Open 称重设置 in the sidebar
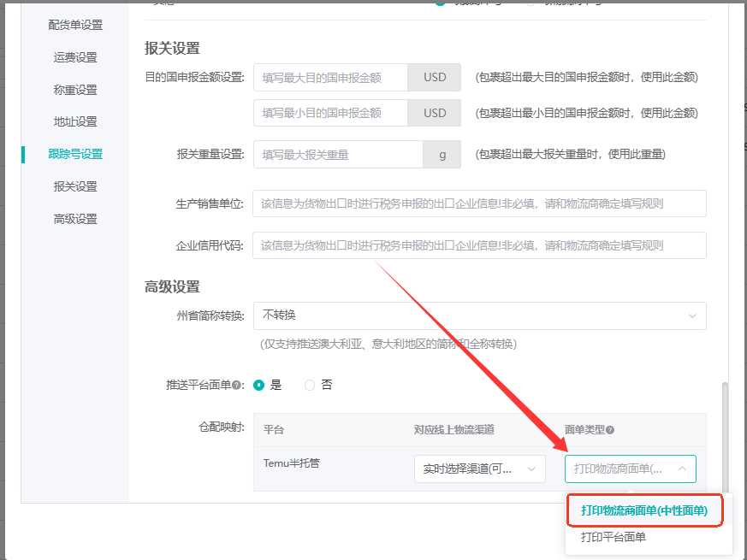Image resolution: width=747 pixels, height=560 pixels. point(75,90)
